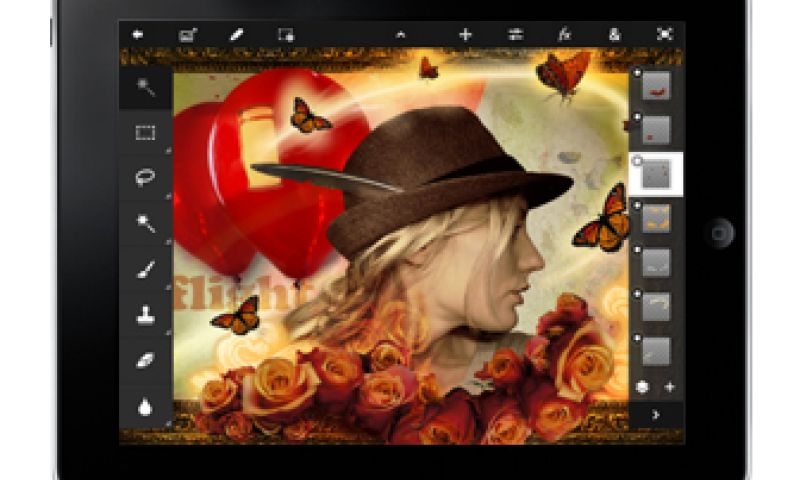800x480 pixels.
Task: Toggle fullscreen view icon
Action: [664, 34]
